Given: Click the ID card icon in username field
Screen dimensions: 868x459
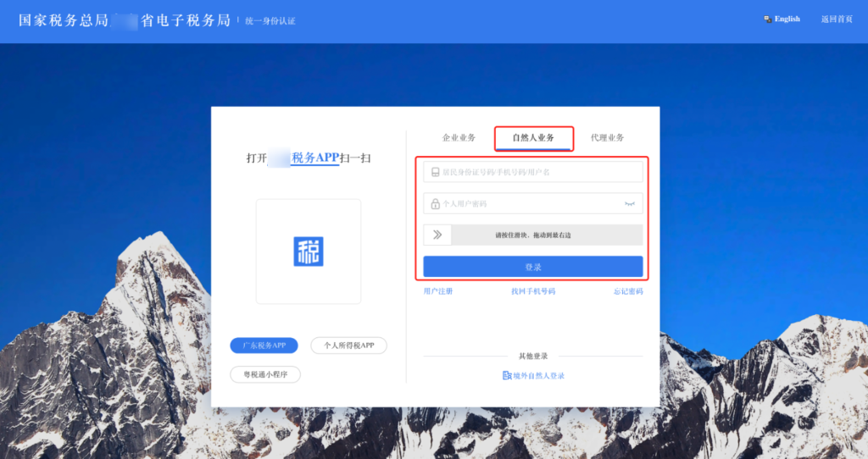Looking at the screenshot, I should click(x=435, y=172).
